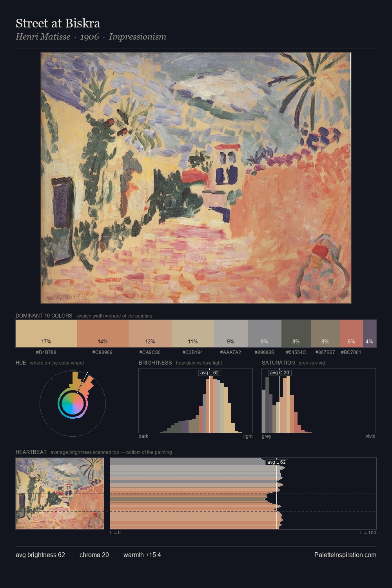The width and height of the screenshot is (392, 588).
Task: Click the 'avg brightness 62' footer stat
Action: click(40, 555)
